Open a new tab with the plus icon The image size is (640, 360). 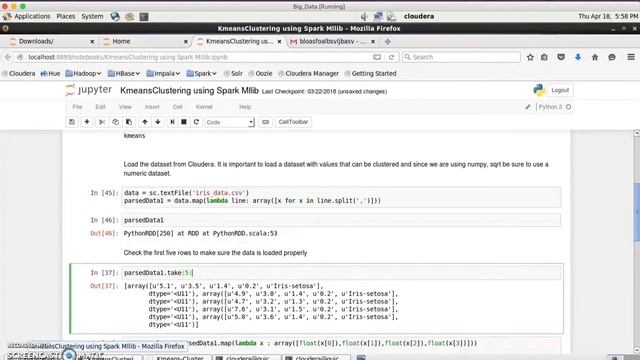388,41
